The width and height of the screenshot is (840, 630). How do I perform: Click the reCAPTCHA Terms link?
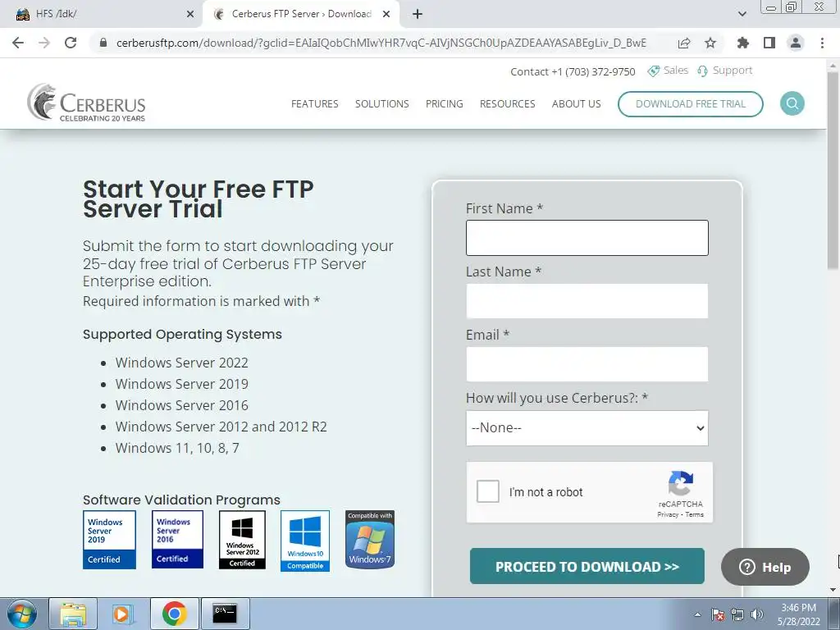(x=694, y=514)
